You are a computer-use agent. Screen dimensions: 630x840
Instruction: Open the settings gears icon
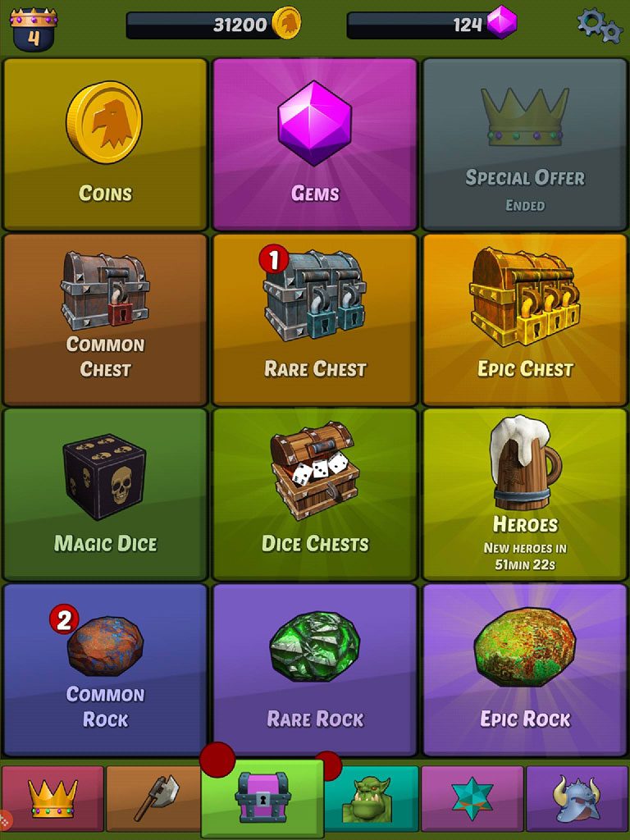(x=600, y=25)
